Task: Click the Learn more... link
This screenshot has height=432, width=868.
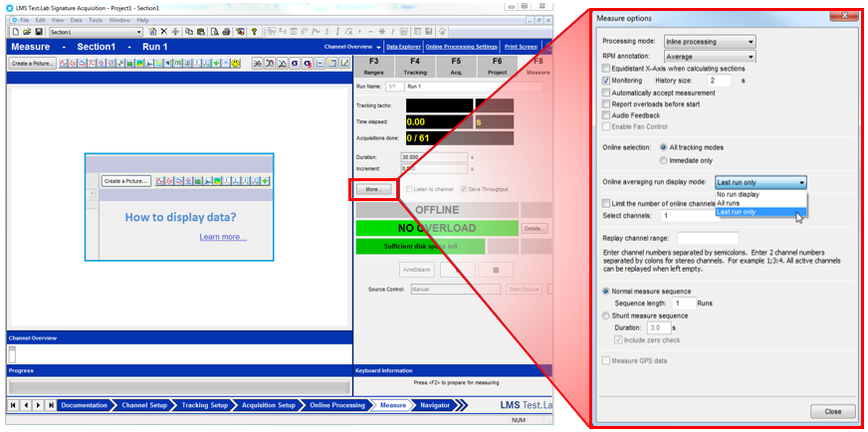Action: 223,237
